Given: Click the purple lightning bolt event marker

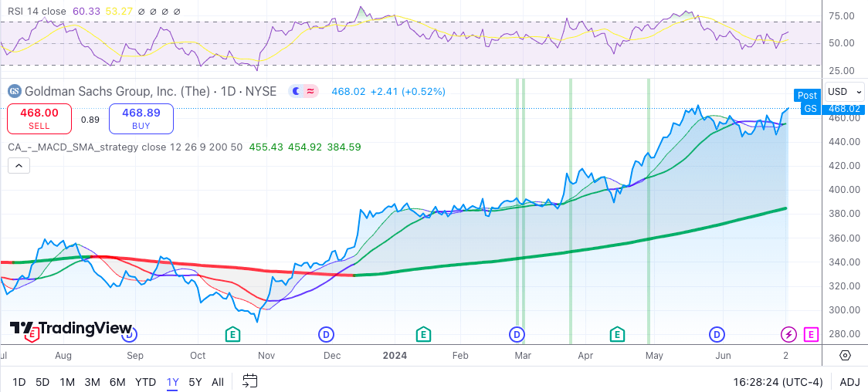Looking at the screenshot, I should [788, 334].
